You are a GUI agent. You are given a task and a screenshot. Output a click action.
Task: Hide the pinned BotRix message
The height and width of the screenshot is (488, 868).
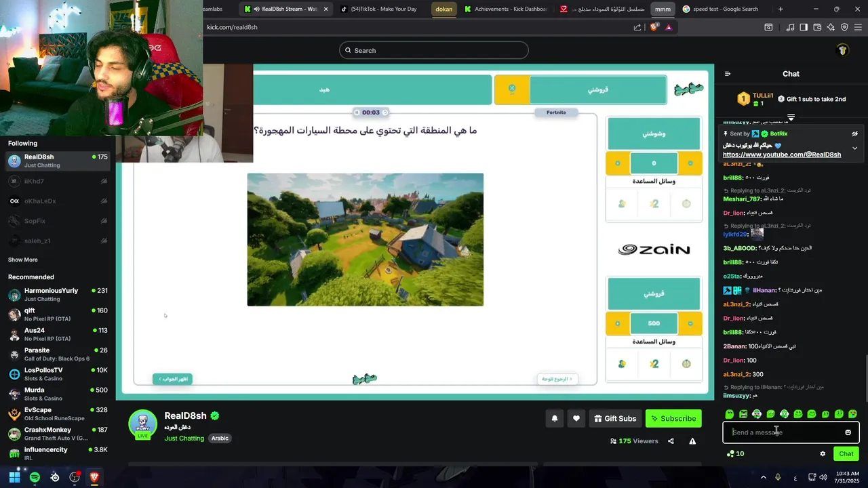point(854,134)
